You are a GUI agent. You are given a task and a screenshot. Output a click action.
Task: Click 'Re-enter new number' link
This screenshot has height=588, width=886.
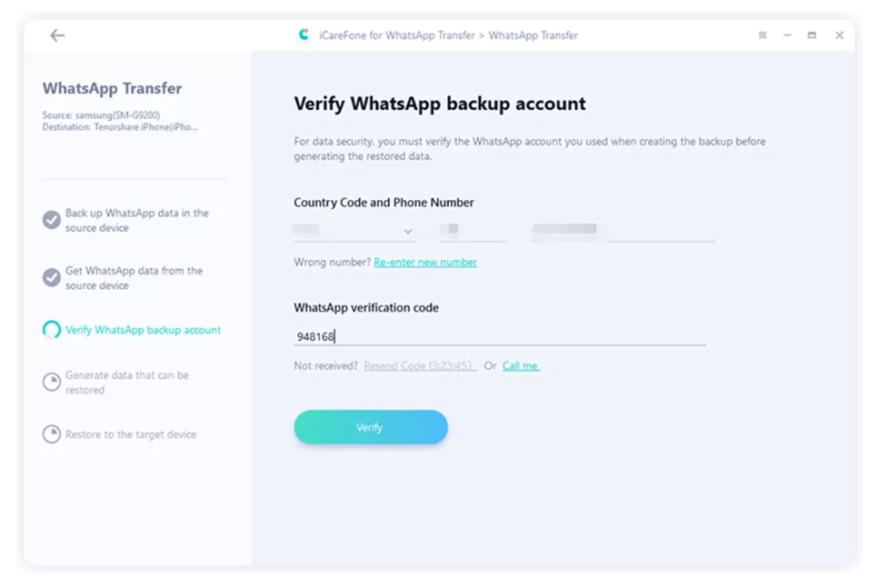pos(425,262)
